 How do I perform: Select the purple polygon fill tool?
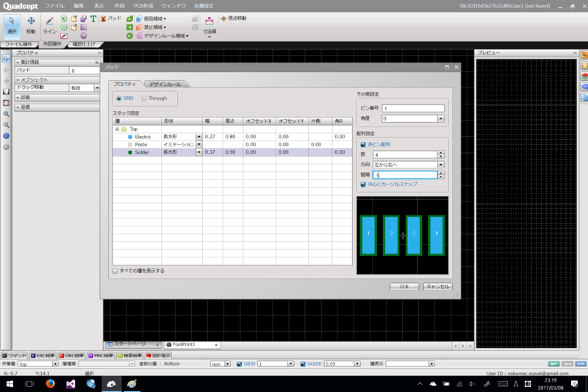(x=83, y=18)
